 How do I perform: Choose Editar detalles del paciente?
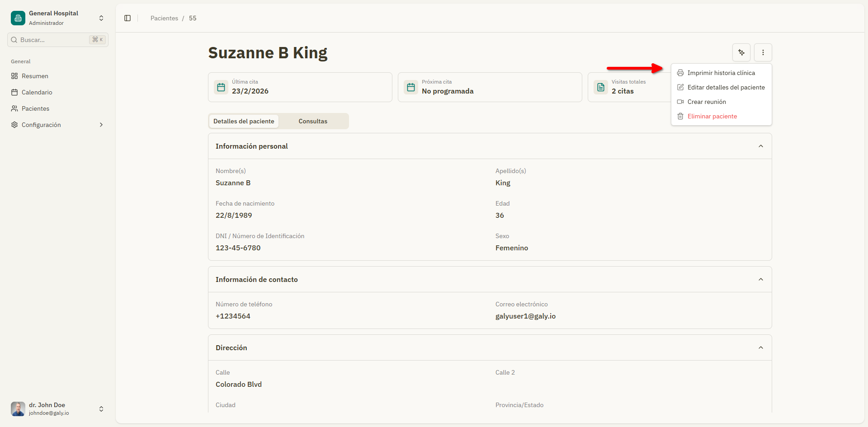726,87
